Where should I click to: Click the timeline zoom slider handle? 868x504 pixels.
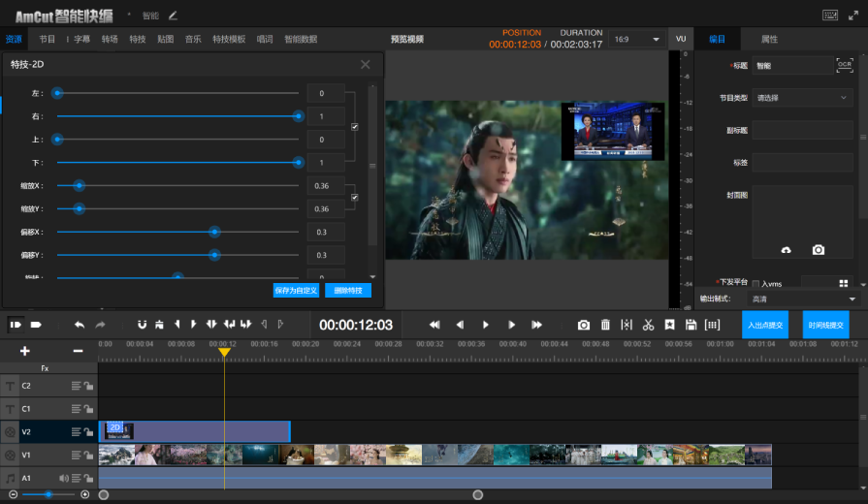[x=48, y=494]
